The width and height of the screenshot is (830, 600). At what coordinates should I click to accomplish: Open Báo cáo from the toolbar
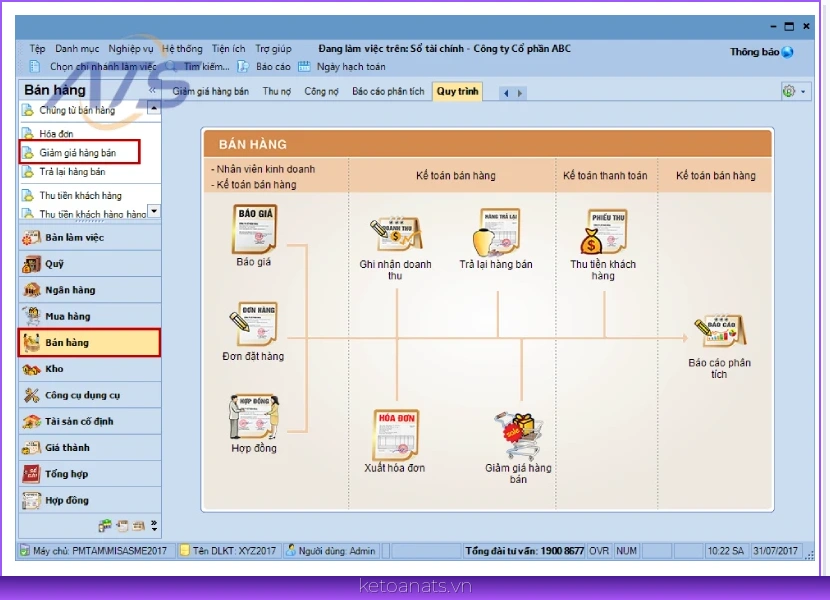[x=264, y=67]
